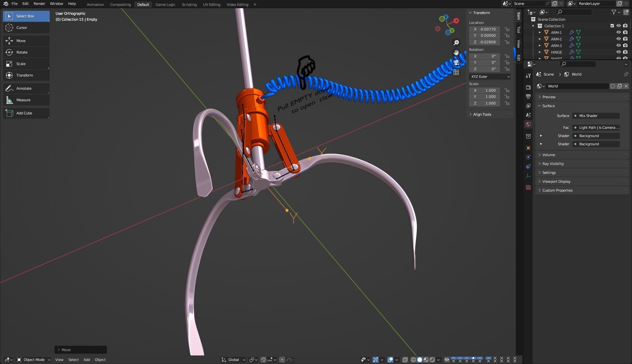Screen dimensions: 632x364
Task: Open the Physics properties tab
Action: (x=528, y=157)
